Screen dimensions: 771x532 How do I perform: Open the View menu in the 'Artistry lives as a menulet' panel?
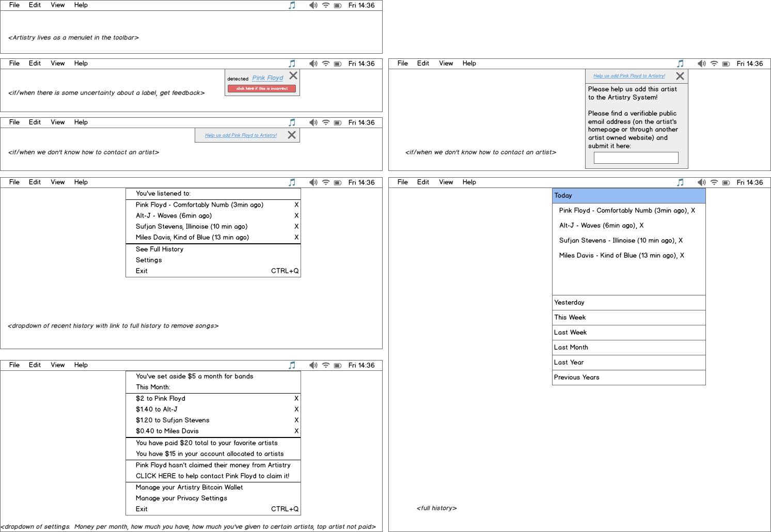point(58,5)
